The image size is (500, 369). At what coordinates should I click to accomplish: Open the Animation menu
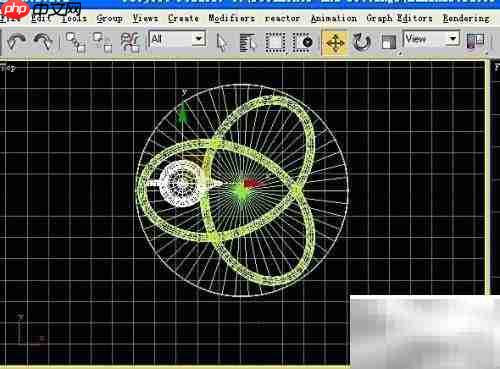[x=334, y=18]
